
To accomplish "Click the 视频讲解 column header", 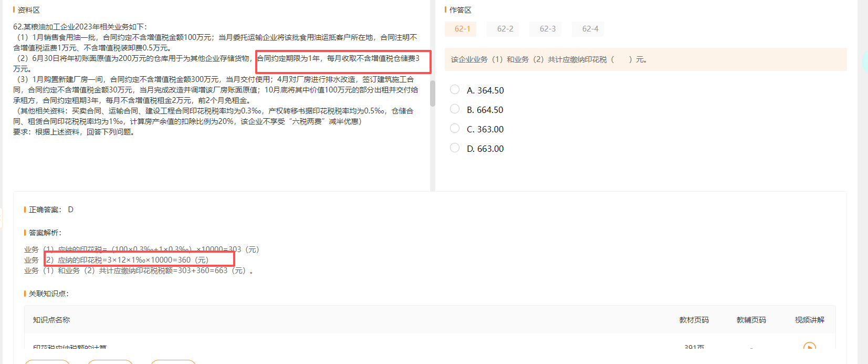I will (x=809, y=320).
